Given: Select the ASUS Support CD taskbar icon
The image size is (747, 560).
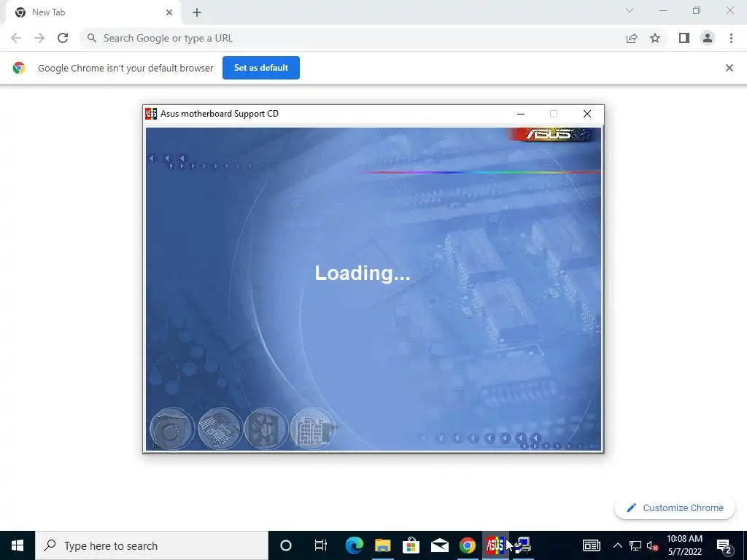Looking at the screenshot, I should pos(495,545).
